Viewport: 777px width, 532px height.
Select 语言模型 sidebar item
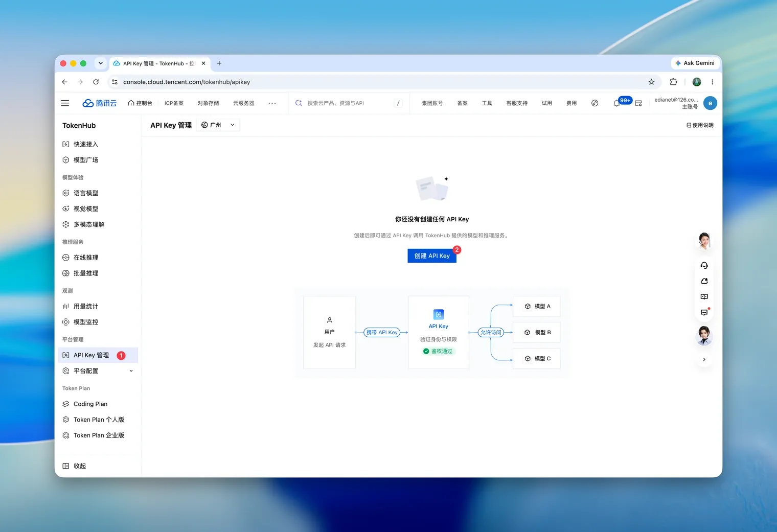click(98, 193)
